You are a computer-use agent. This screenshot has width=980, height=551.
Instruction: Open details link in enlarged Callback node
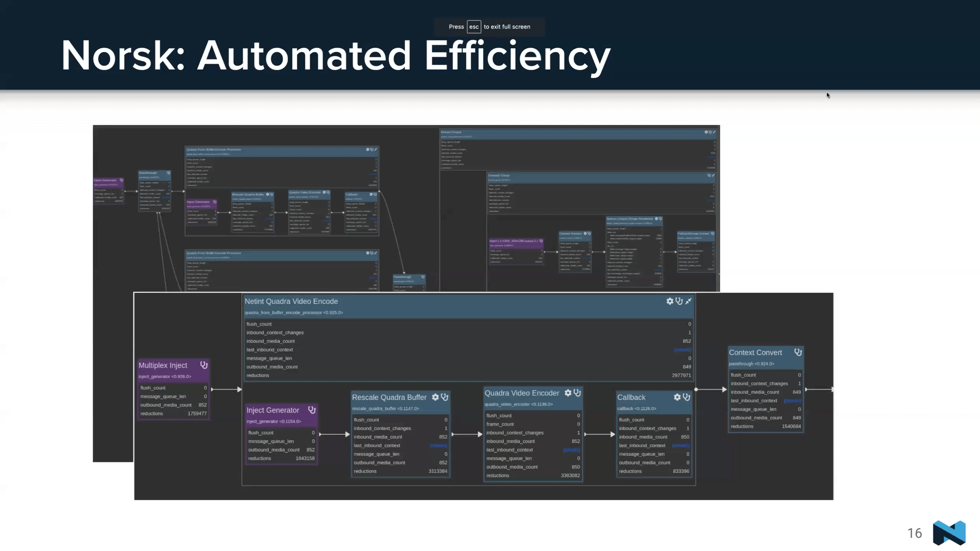681,445
